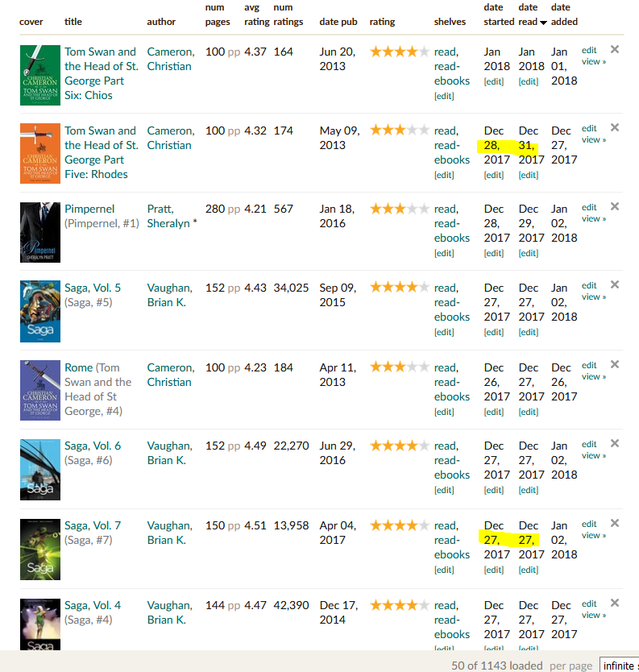Click the Rome book cover thumbnail
639x672 pixels.
tap(40, 391)
